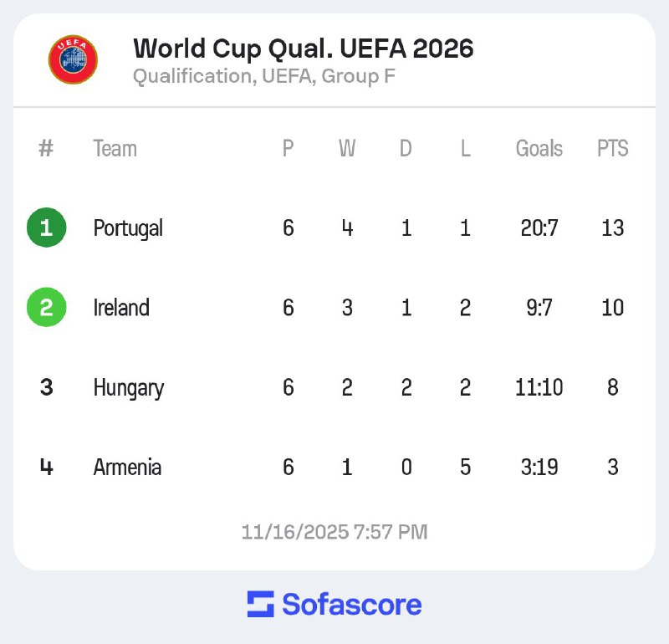Open the Ireland team name

point(121,308)
